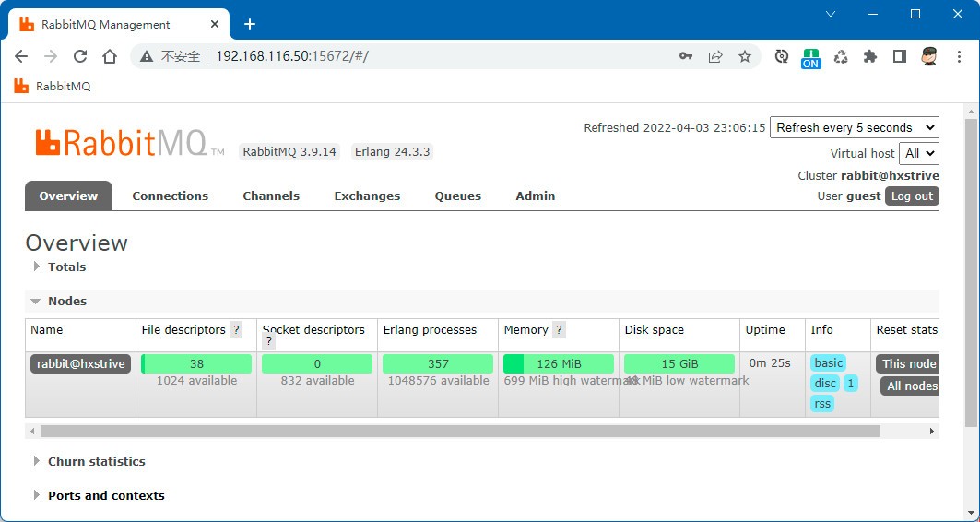Click the File descriptors 38 usage bar
980x522 pixels.
pyautogui.click(x=196, y=364)
